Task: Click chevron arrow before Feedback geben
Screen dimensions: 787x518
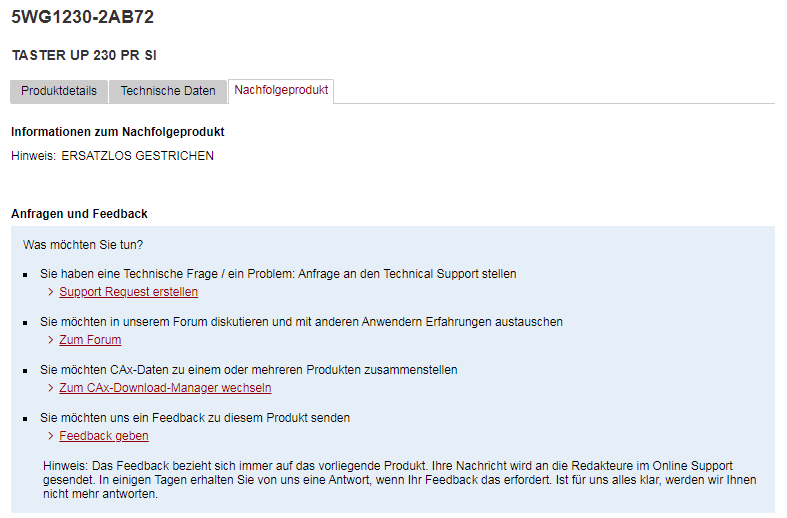Action: (51, 436)
